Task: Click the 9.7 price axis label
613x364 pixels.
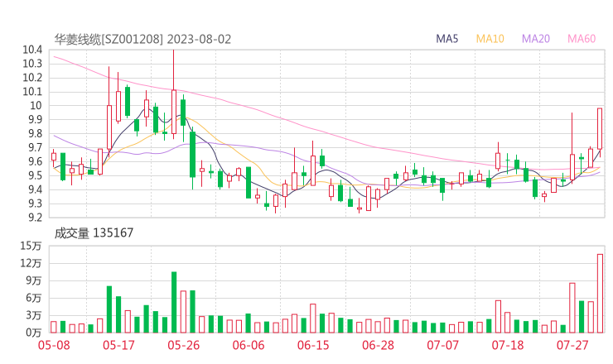Action: (35, 147)
